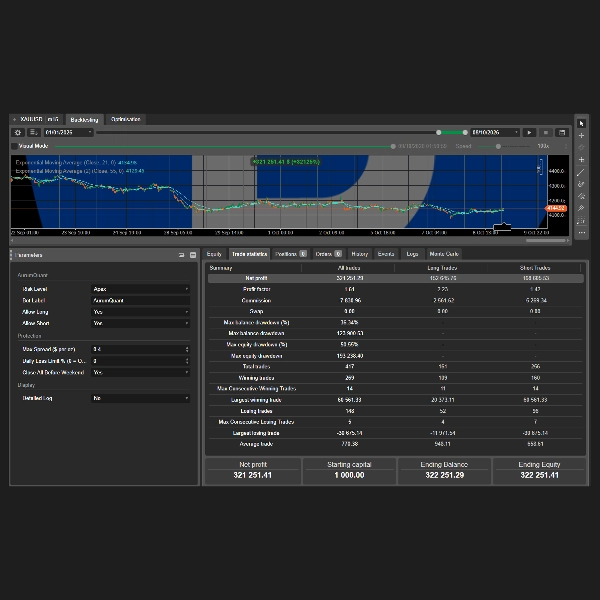
Task: Open the three-dots more tools icon
Action: [x=581, y=232]
